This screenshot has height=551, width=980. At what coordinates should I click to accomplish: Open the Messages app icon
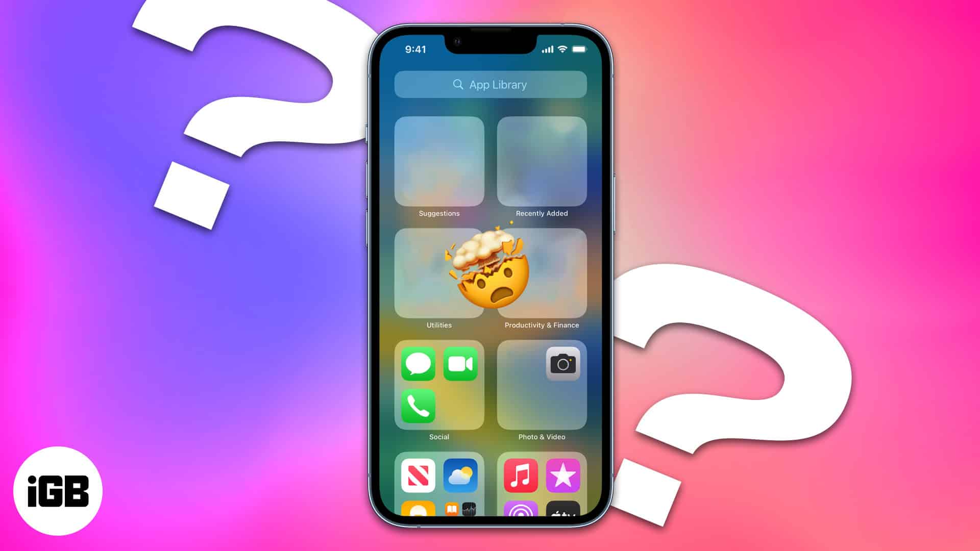click(419, 363)
